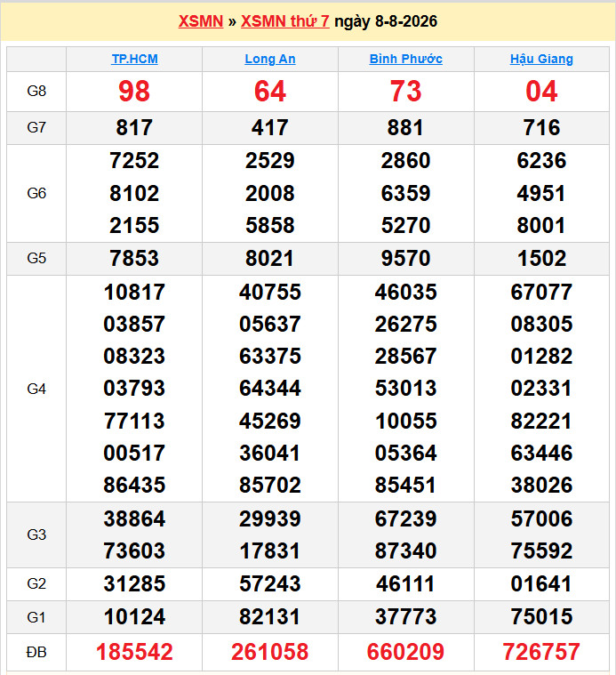616x675 pixels.
Task: Click G4 result 38026
Action: pyautogui.click(x=541, y=486)
